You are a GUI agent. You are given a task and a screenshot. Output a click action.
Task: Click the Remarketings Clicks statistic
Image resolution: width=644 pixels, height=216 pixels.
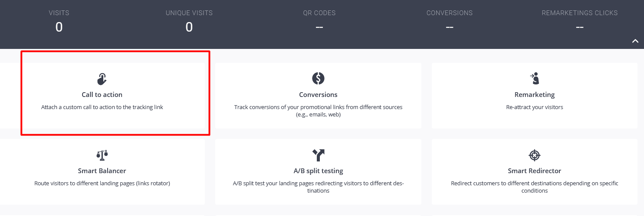580,21
